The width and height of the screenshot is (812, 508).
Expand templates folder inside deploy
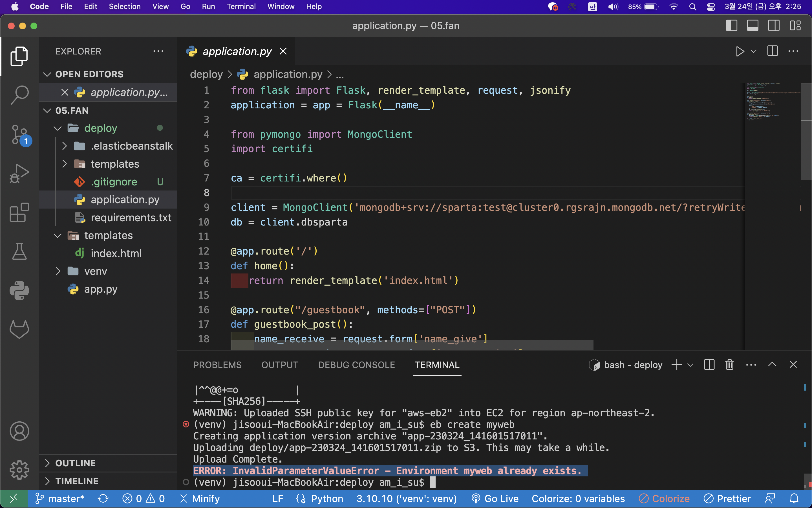pos(64,164)
